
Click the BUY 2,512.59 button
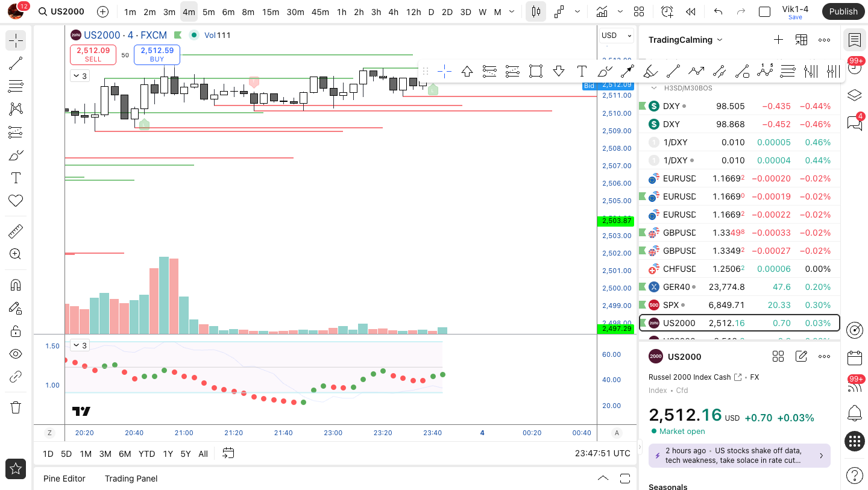[x=157, y=55]
